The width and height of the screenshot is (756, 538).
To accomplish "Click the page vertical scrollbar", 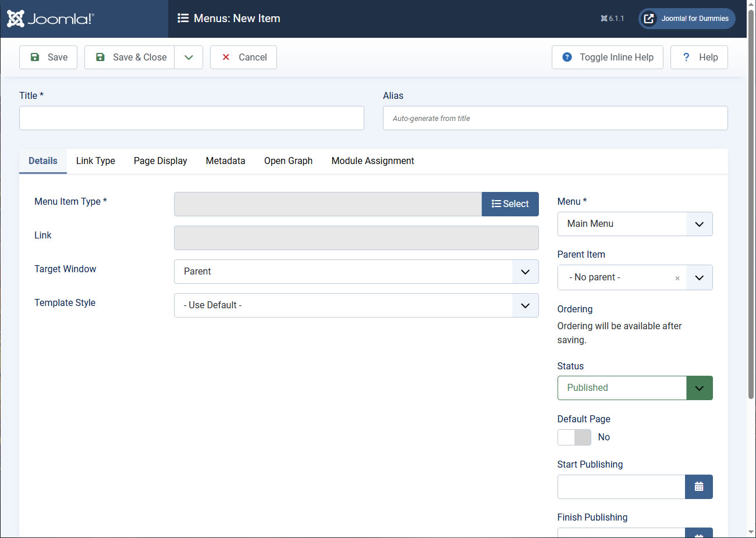I will (751, 204).
